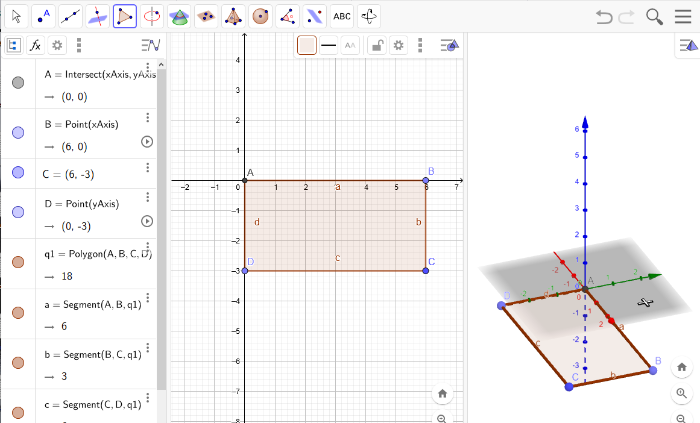
Task: Redo the undone action
Action: point(627,17)
